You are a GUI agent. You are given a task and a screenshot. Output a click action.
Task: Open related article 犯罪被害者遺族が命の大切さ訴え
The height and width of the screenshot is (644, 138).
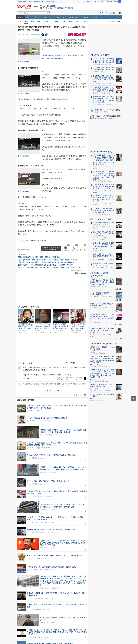click(39, 257)
